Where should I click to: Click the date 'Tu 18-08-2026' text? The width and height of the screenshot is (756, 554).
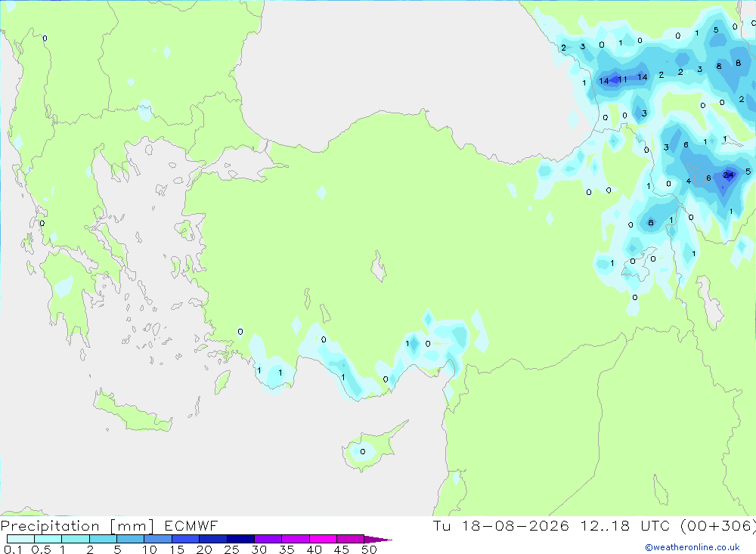[x=500, y=525]
